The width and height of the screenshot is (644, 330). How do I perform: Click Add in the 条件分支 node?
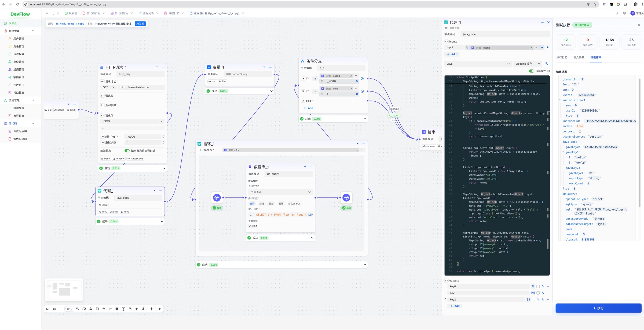(x=308, y=108)
